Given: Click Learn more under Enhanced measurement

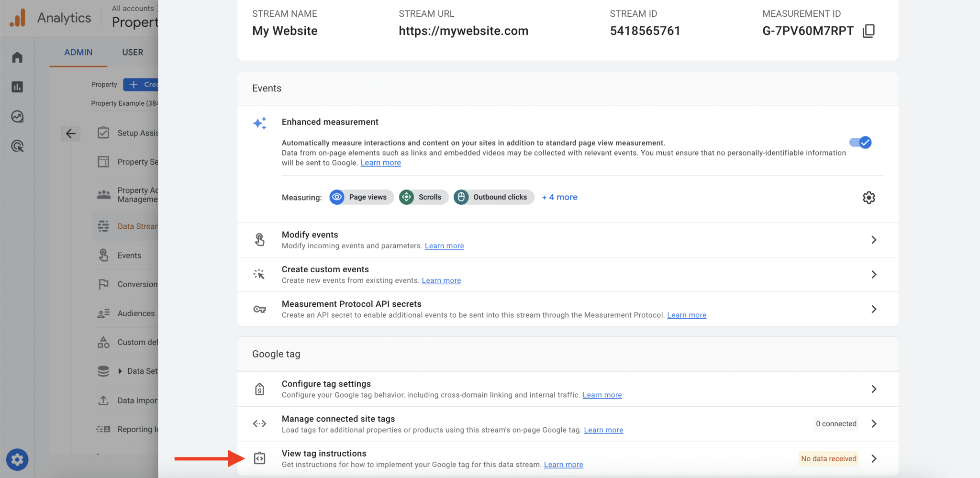Looking at the screenshot, I should [380, 162].
